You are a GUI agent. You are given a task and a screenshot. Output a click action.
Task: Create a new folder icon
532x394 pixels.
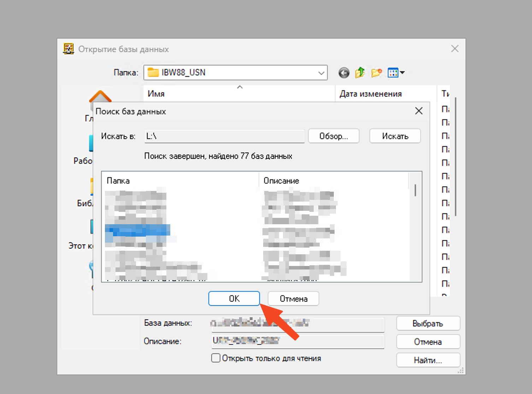(x=377, y=73)
